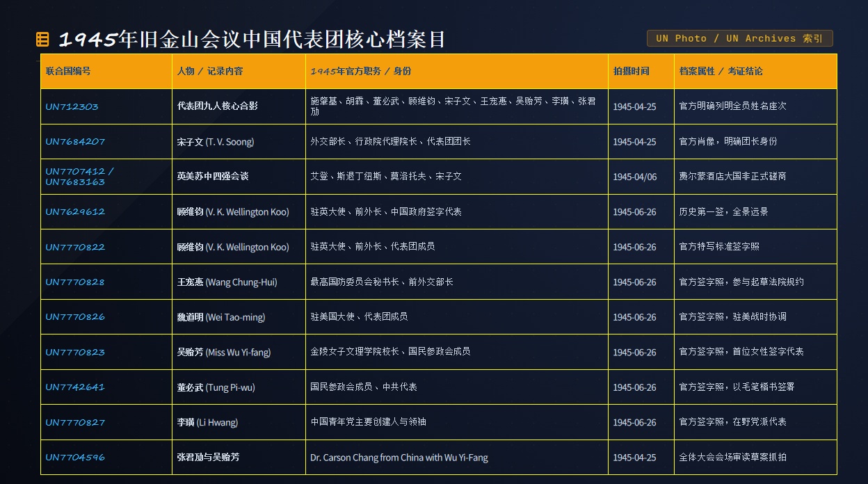This screenshot has height=484, width=868.
Task: Click the orange table icon beside the title
Action: point(42,40)
